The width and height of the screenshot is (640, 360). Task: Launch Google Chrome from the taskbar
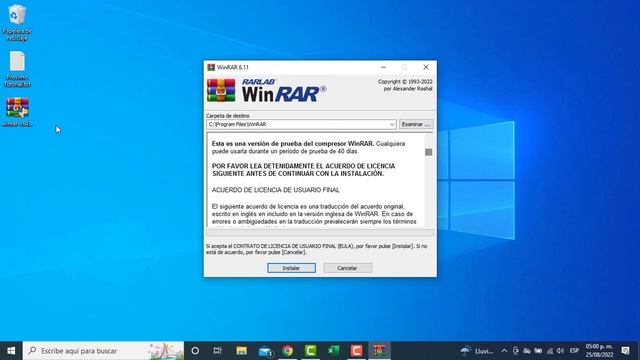click(287, 351)
